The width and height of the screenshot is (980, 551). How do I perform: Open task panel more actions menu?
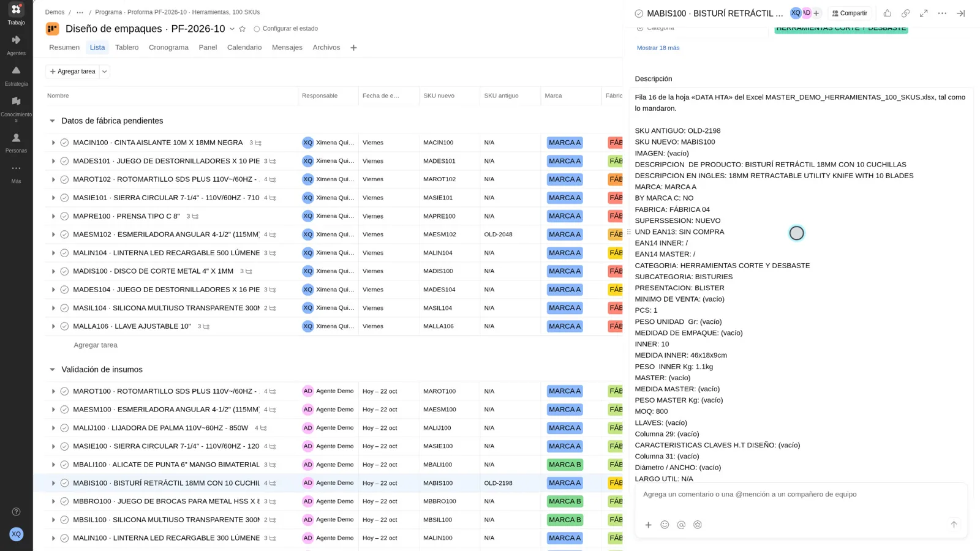pyautogui.click(x=942, y=13)
